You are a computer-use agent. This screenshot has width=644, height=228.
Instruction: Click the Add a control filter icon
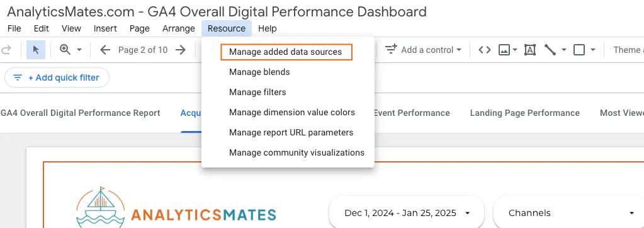391,50
